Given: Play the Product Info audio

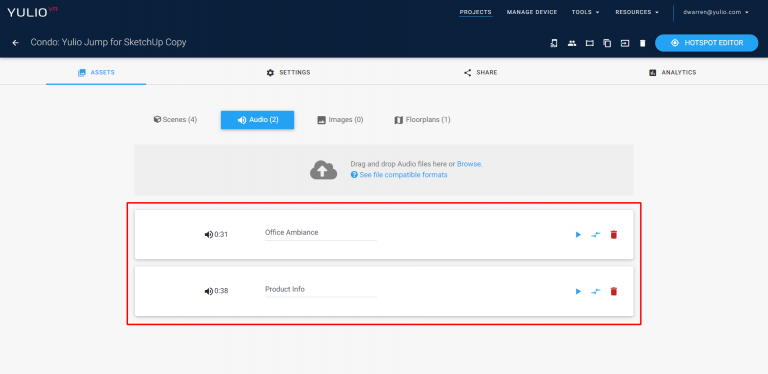Looking at the screenshot, I should pos(578,291).
